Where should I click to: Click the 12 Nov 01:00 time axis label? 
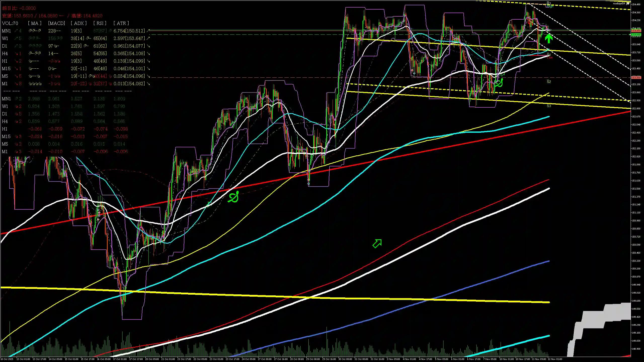pyautogui.click(x=555, y=359)
